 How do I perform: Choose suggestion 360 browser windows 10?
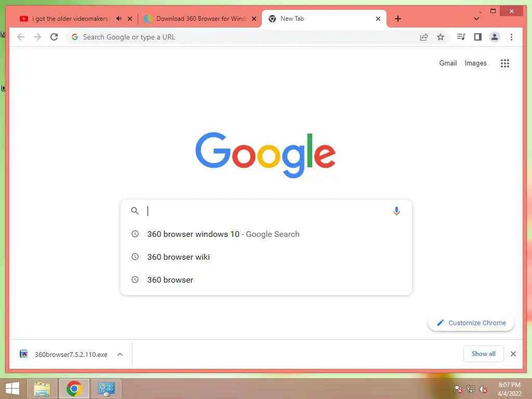tap(266, 234)
